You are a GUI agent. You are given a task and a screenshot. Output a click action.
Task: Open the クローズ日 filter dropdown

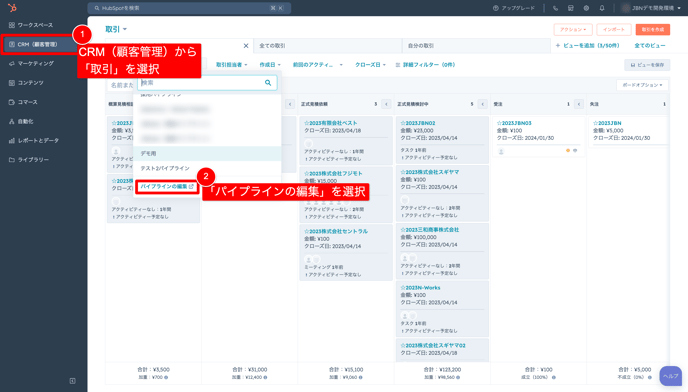point(370,65)
